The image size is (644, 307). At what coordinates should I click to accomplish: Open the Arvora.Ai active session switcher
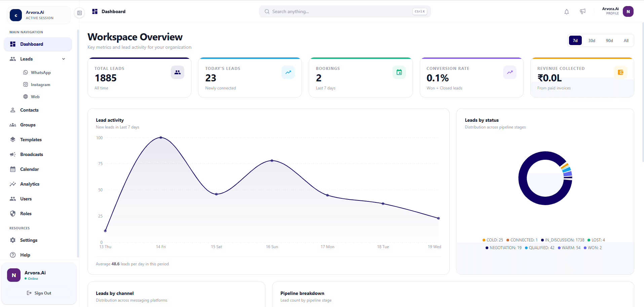point(39,15)
